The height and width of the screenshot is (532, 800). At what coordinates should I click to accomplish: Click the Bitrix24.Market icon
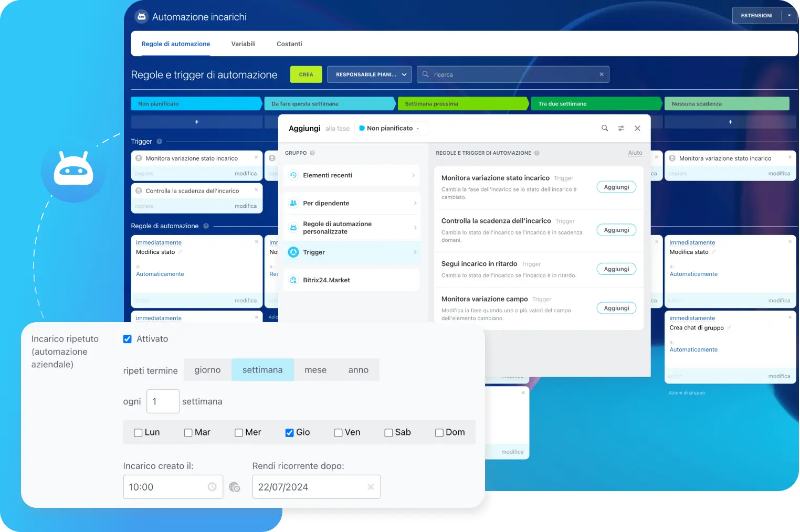(293, 280)
